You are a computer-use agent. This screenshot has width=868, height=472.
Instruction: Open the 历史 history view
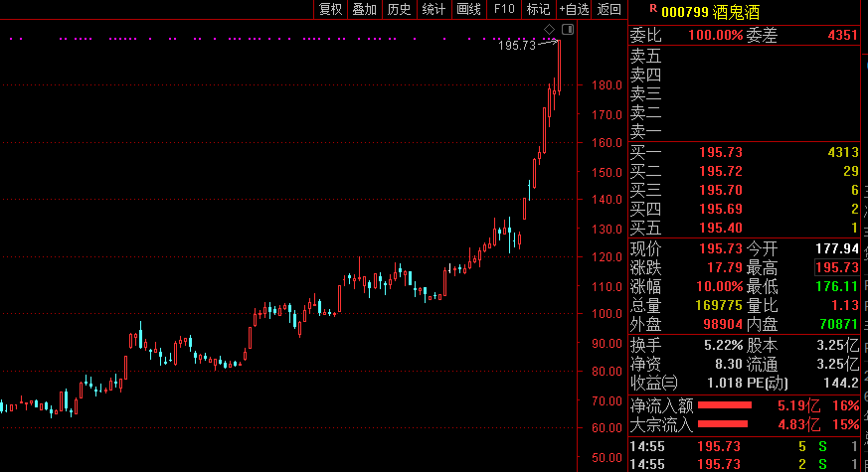pos(399,10)
